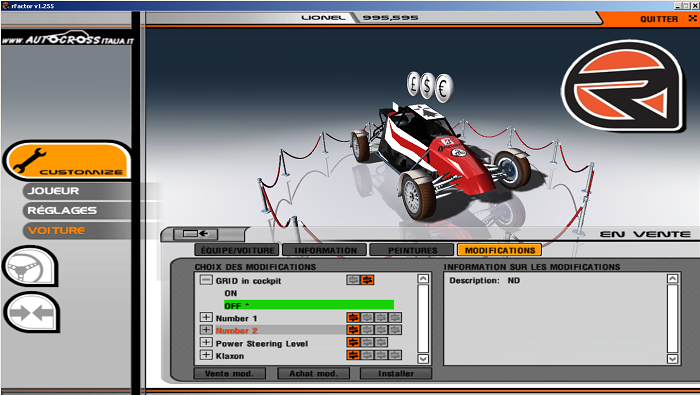Image resolution: width=700 pixels, height=395 pixels.
Task: Click information panel scroll down arrow
Action: 672,358
